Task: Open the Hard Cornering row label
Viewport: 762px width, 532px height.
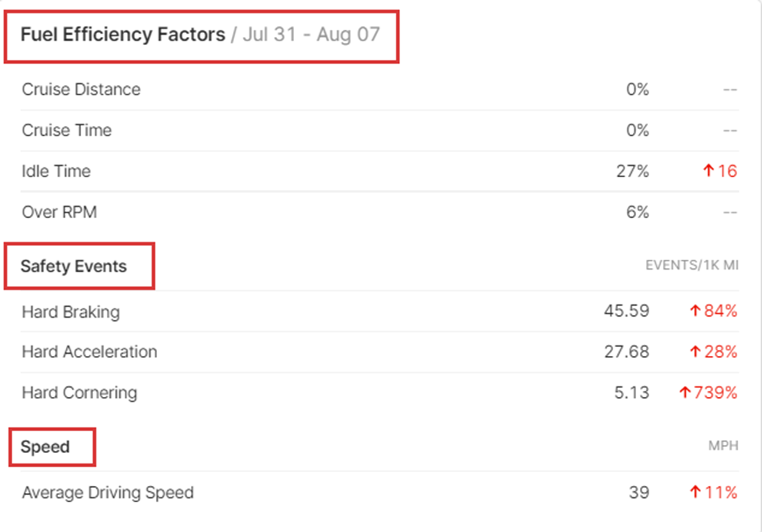Action: 79,393
